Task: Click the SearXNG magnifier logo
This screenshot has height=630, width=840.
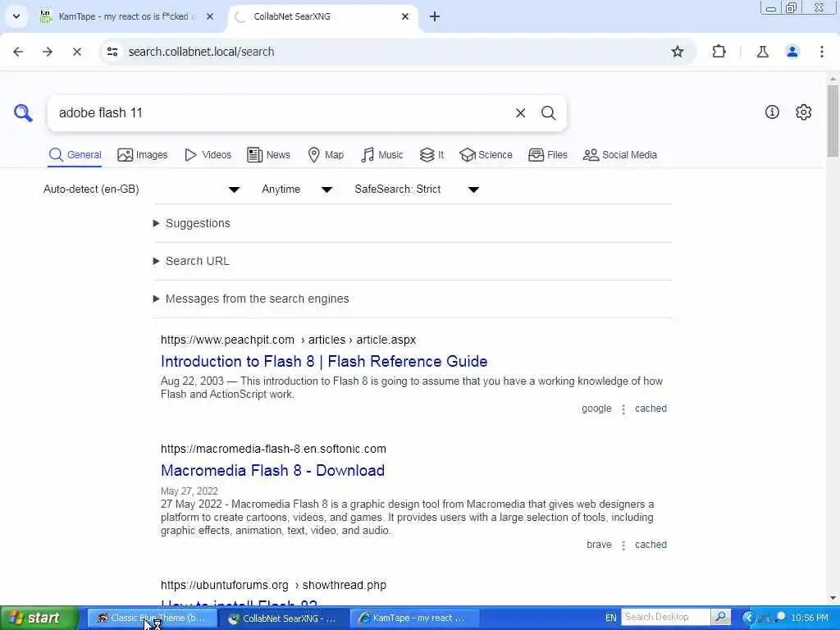Action: click(23, 113)
